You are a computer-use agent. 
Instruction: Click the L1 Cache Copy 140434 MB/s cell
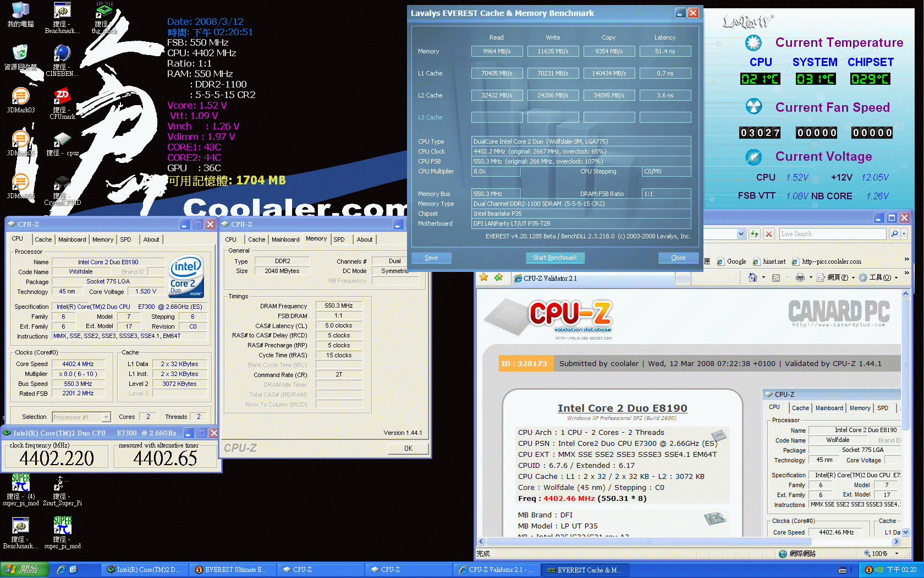pos(609,73)
